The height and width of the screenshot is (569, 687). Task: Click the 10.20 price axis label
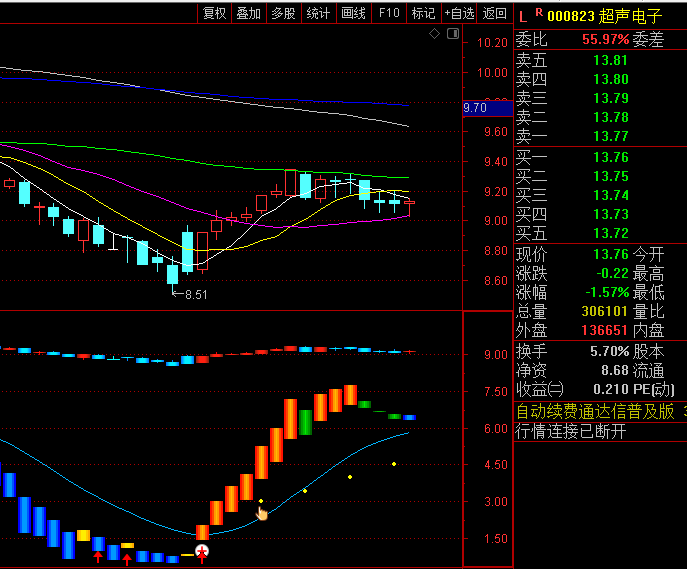[x=492, y=43]
